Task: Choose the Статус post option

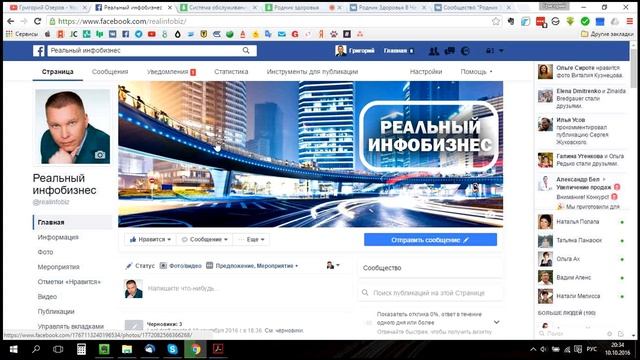Action: pyautogui.click(x=140, y=266)
